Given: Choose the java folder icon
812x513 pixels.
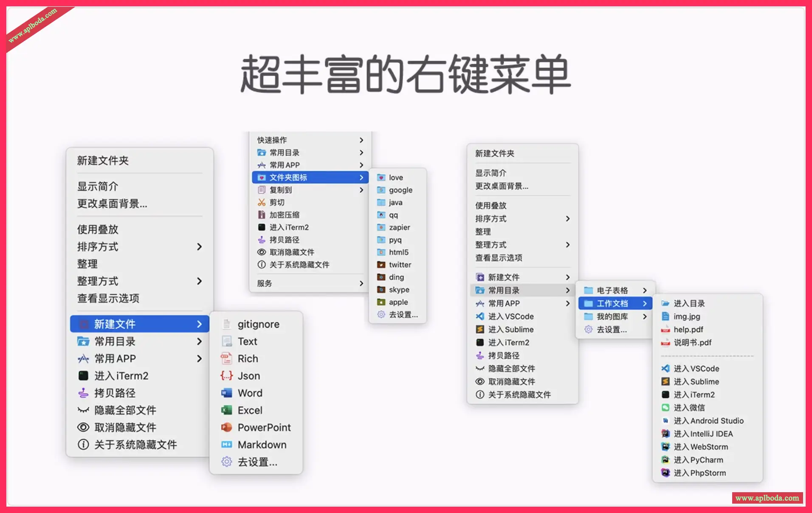Looking at the screenshot, I should pyautogui.click(x=381, y=203).
